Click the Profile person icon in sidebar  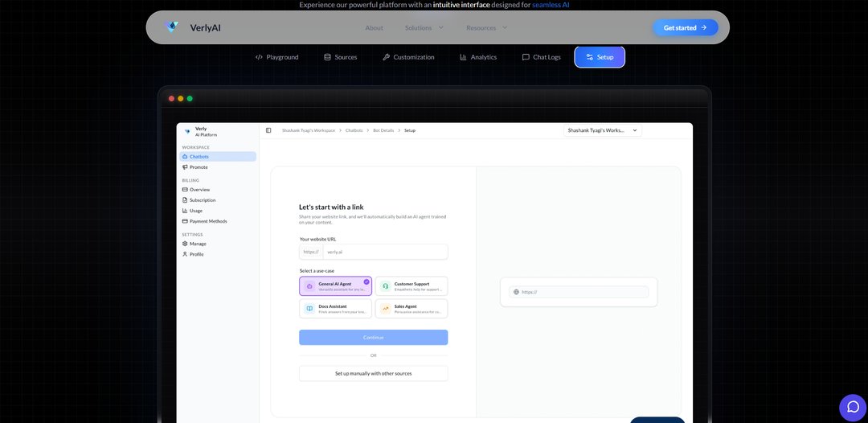[185, 254]
